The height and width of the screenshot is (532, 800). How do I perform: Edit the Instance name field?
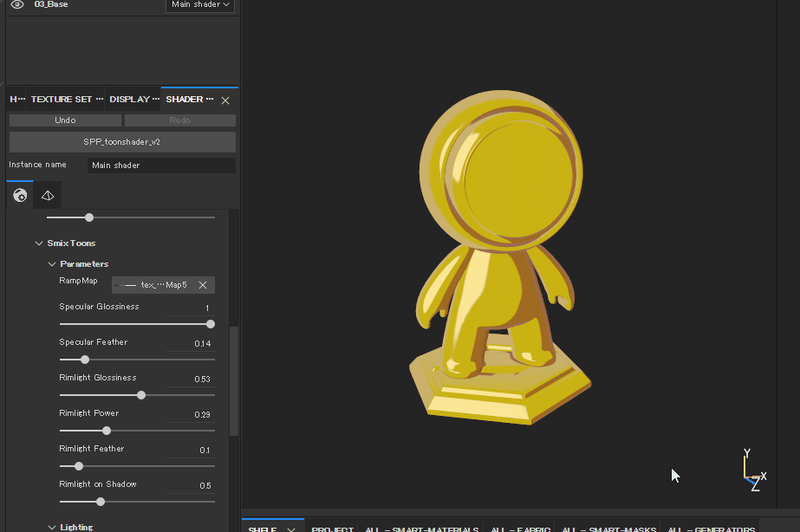click(161, 165)
